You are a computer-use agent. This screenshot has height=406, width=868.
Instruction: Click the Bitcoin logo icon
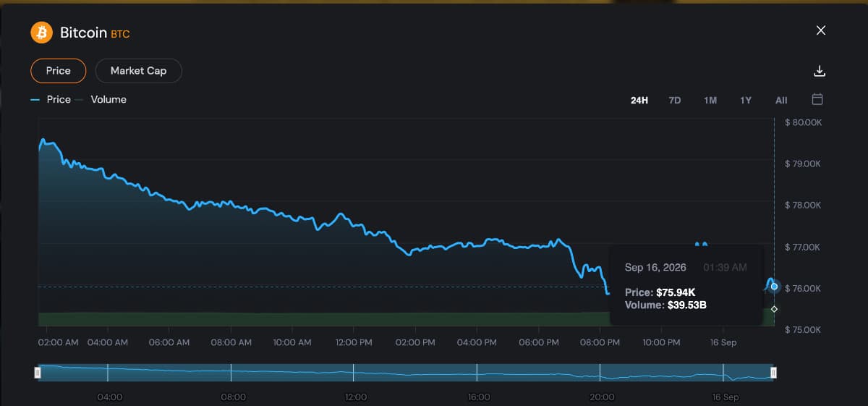click(42, 33)
